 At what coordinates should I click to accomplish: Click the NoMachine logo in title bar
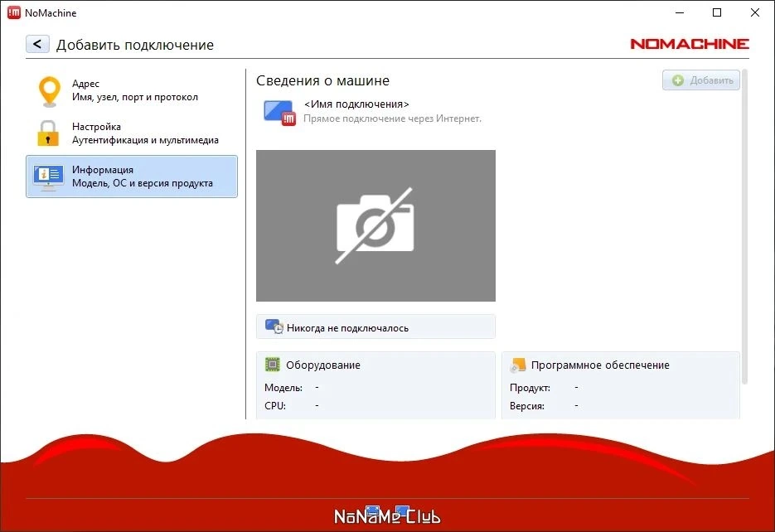pos(14,12)
